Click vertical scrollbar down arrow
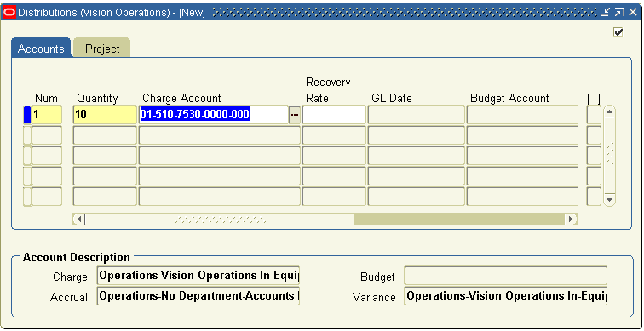Screen dimensions: 644x331 coord(610,200)
